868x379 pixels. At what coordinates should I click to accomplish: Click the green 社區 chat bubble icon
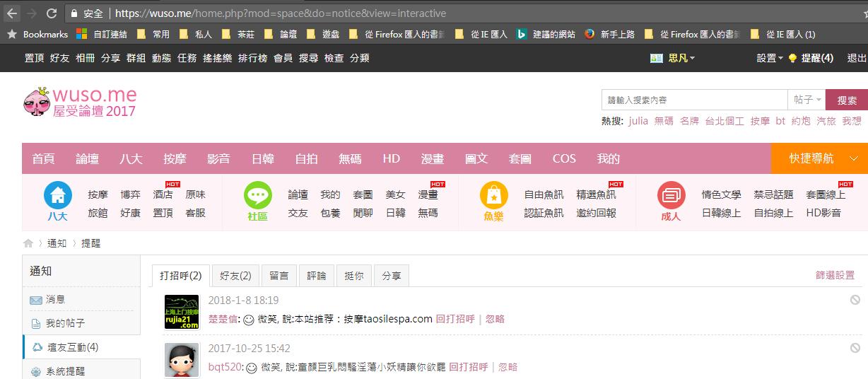point(258,195)
